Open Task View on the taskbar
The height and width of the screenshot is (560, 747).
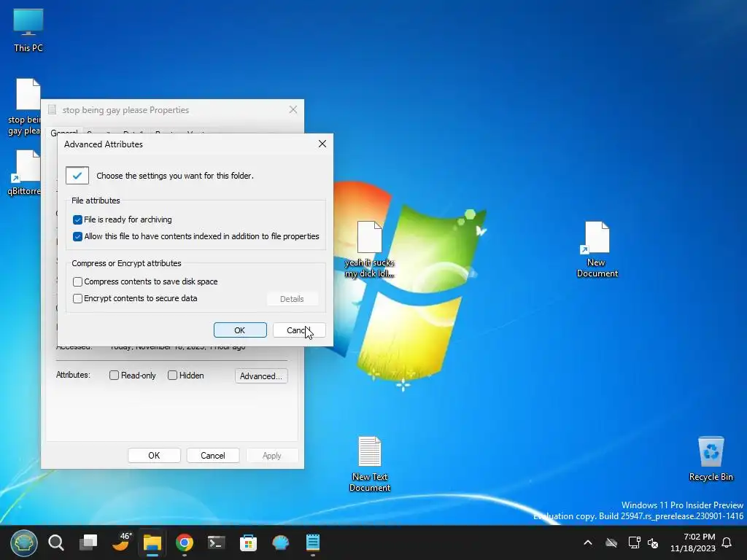coord(88,542)
